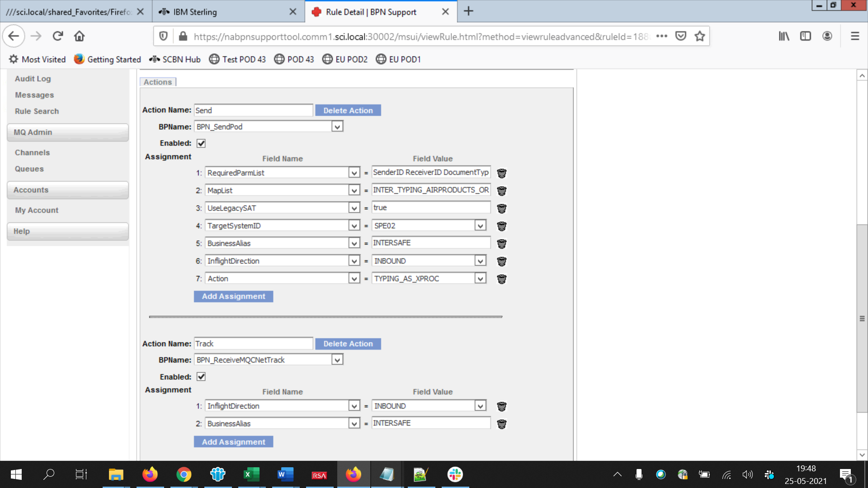Open the Firefox hamburger menu

point(854,36)
